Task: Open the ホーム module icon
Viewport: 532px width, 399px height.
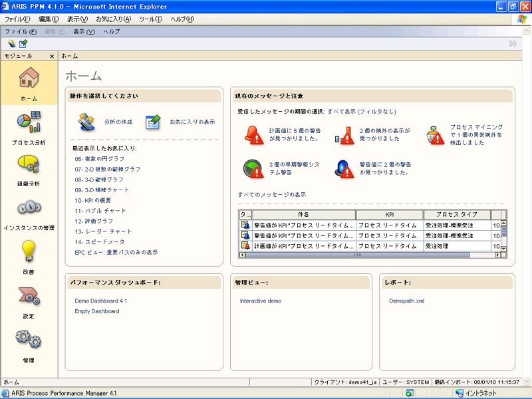Action: 29,77
